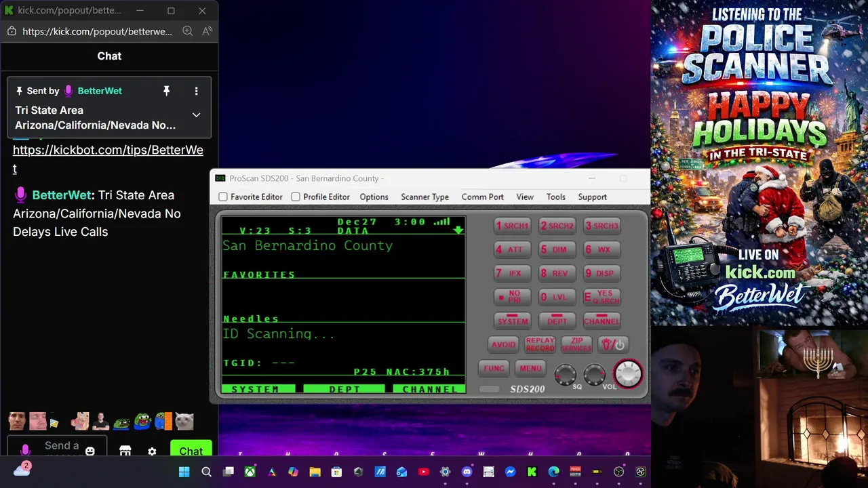
Task: Click the Send a message input
Action: pyautogui.click(x=62, y=447)
